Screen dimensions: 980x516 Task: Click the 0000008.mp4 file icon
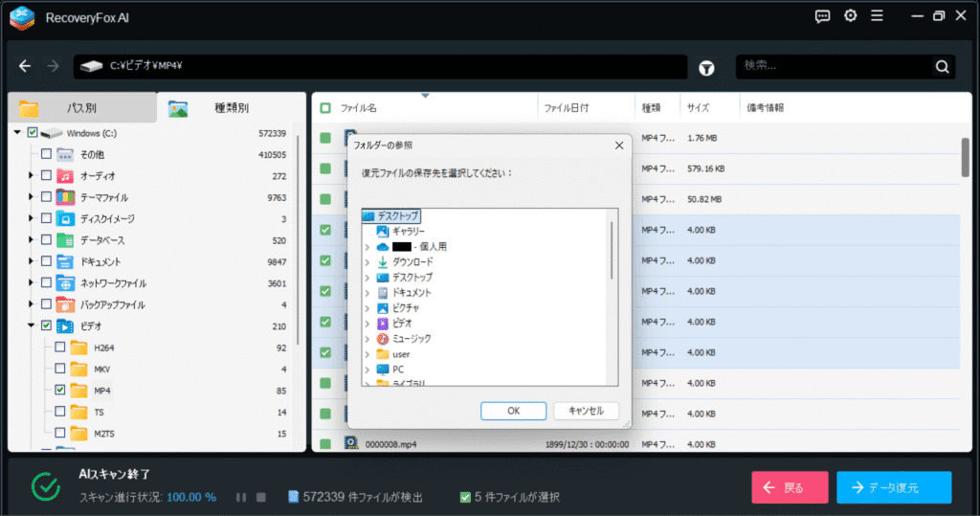coord(351,443)
